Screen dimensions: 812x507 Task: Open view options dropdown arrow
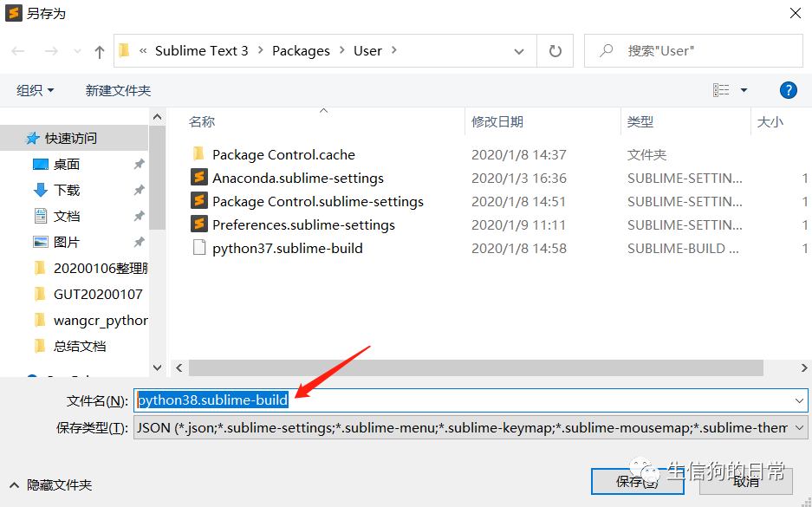click(x=744, y=90)
